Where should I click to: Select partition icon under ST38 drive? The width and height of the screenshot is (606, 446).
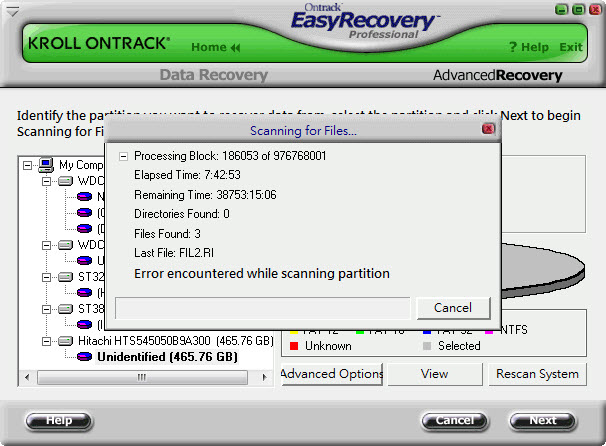(x=84, y=325)
